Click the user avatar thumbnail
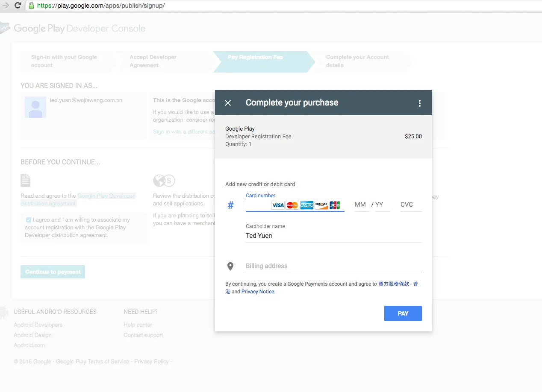This screenshot has width=542, height=392. tap(35, 107)
